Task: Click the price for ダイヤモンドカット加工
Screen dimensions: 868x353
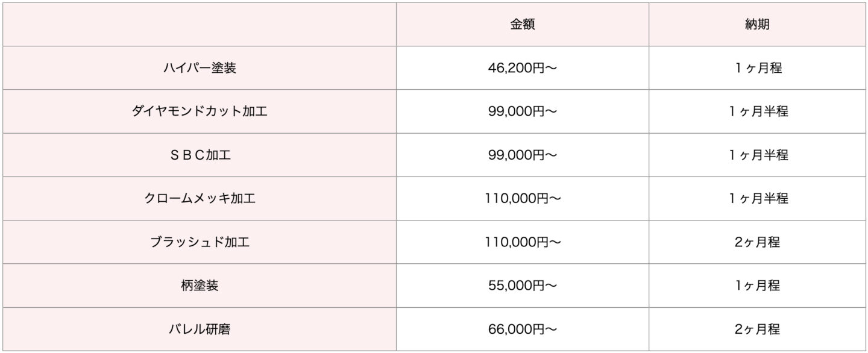Action: click(x=522, y=111)
